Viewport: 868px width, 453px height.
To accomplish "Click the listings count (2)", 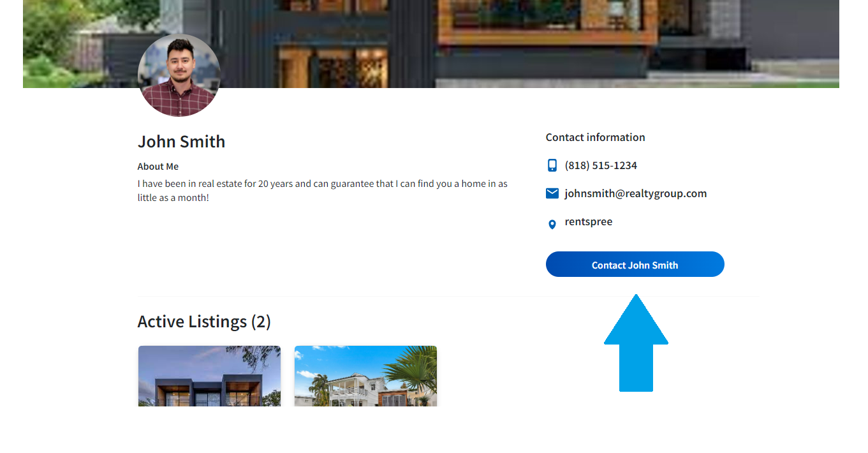I will [261, 321].
